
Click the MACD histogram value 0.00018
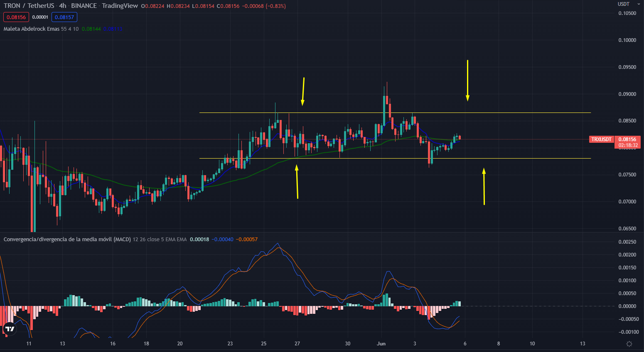pos(199,240)
